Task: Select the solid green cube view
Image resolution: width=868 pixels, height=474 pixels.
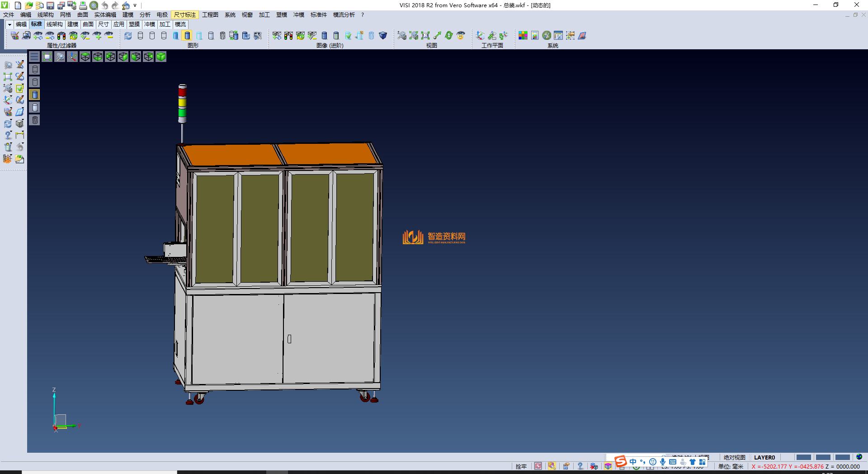Action: pos(161,57)
